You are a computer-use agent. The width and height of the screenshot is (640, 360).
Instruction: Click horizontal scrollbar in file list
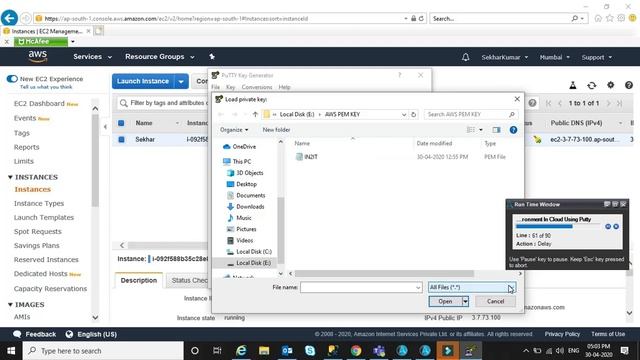tap(384, 273)
